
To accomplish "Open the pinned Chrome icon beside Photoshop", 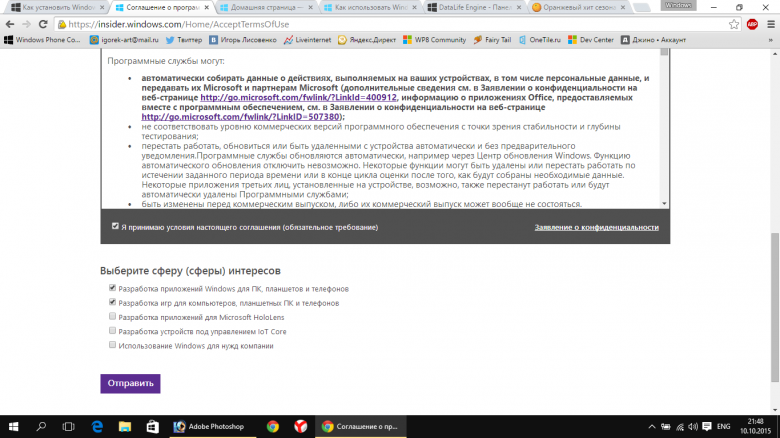I will 273,427.
